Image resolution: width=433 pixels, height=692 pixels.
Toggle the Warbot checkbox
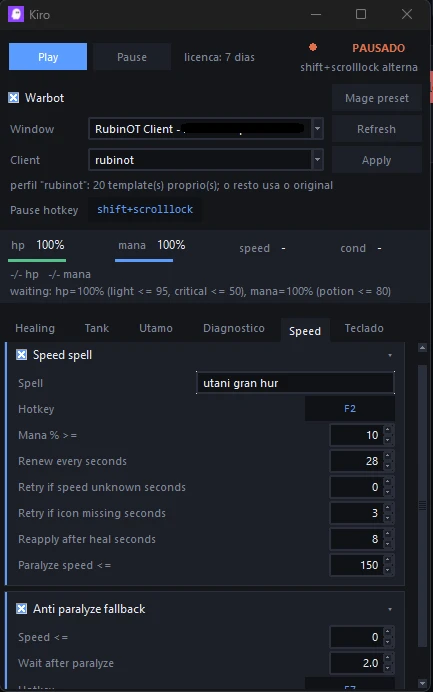[14, 98]
